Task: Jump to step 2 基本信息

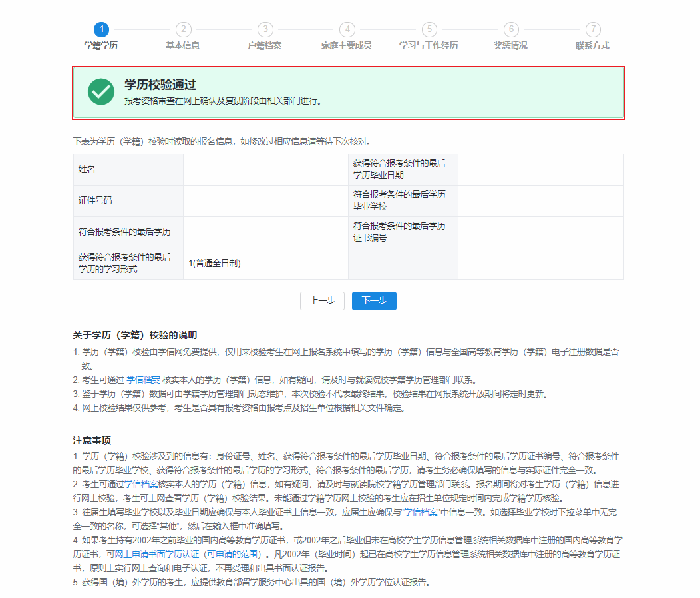Action: tap(183, 29)
